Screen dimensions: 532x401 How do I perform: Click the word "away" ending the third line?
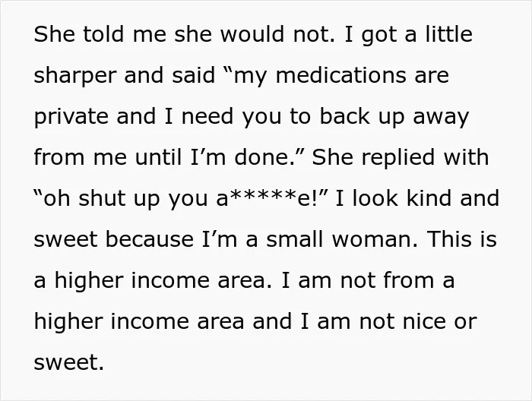click(x=441, y=118)
